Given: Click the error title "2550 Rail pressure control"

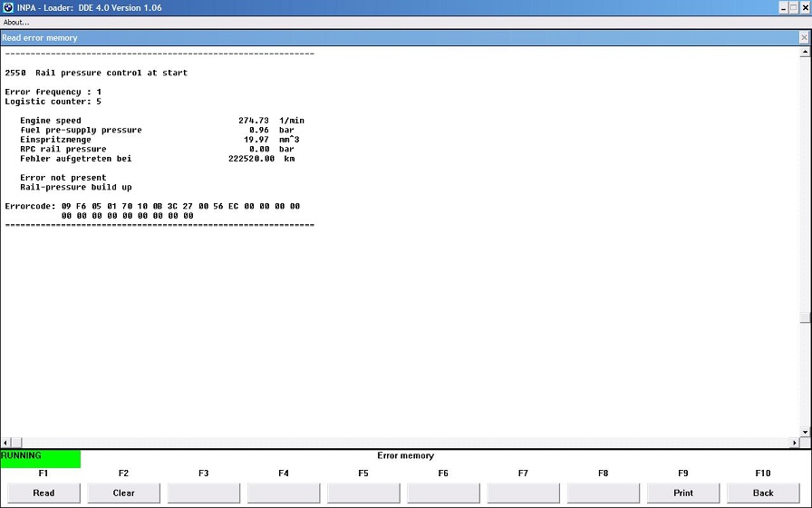Looking at the screenshot, I should [x=96, y=73].
